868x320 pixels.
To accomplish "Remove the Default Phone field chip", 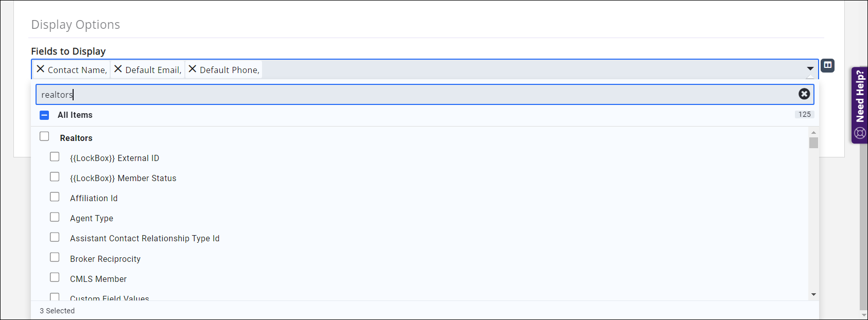I will [x=192, y=69].
